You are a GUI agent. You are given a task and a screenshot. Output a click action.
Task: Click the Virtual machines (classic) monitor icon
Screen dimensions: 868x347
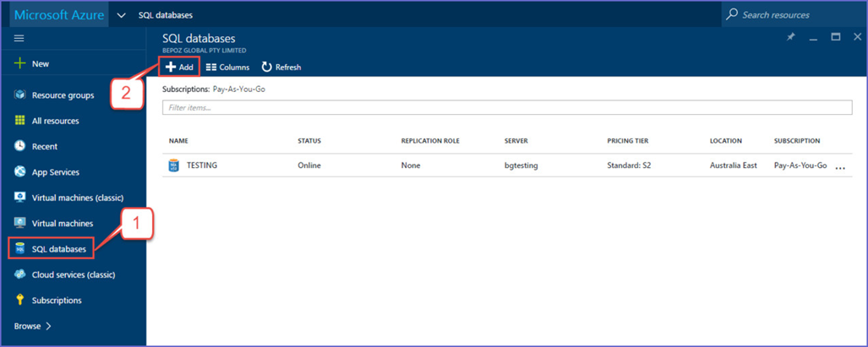pos(20,198)
